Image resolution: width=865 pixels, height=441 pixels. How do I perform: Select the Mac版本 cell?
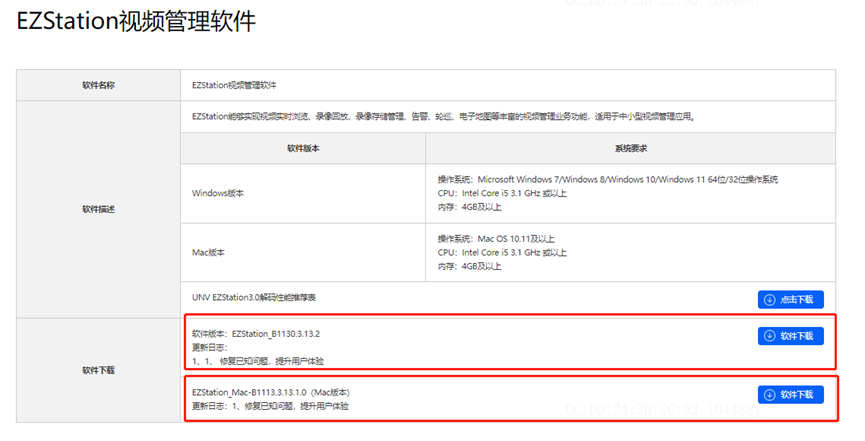303,252
